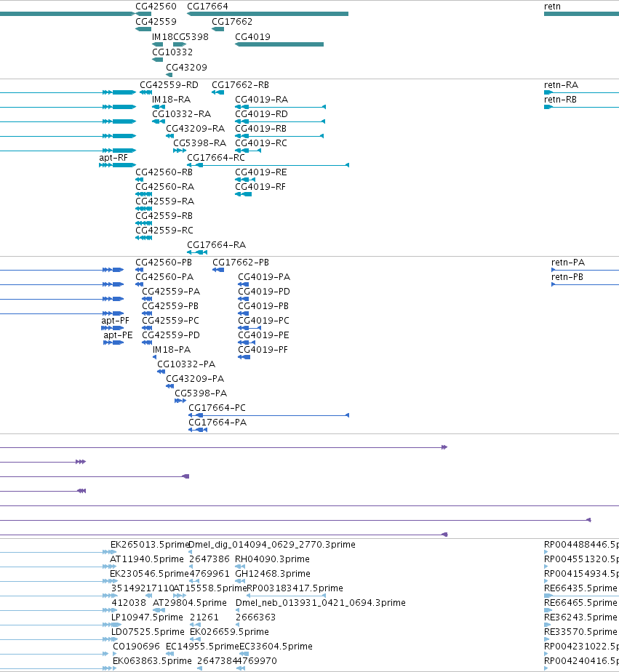Click transcript CG4019-RD
Viewport: 619px width, 672px height.
point(261,114)
